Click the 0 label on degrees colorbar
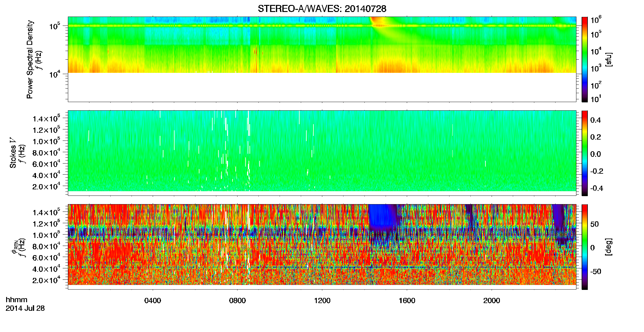 click(592, 248)
